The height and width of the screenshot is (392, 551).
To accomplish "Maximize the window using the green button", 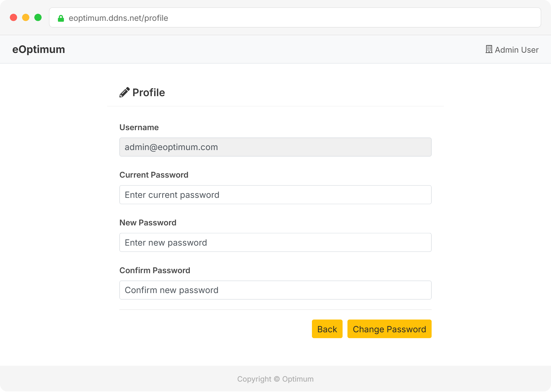I will [x=38, y=17].
